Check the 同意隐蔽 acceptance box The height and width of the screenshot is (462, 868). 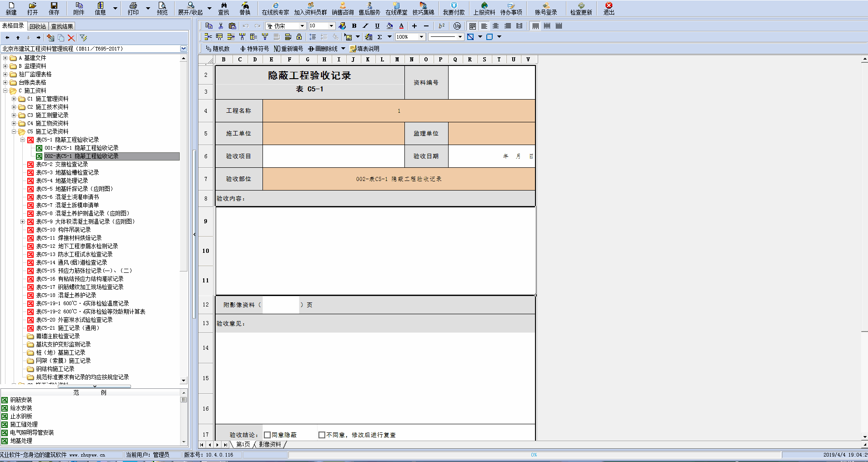(267, 434)
